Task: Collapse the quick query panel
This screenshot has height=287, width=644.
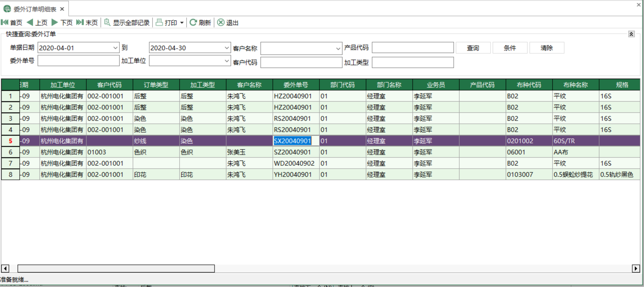Action: pyautogui.click(x=631, y=34)
